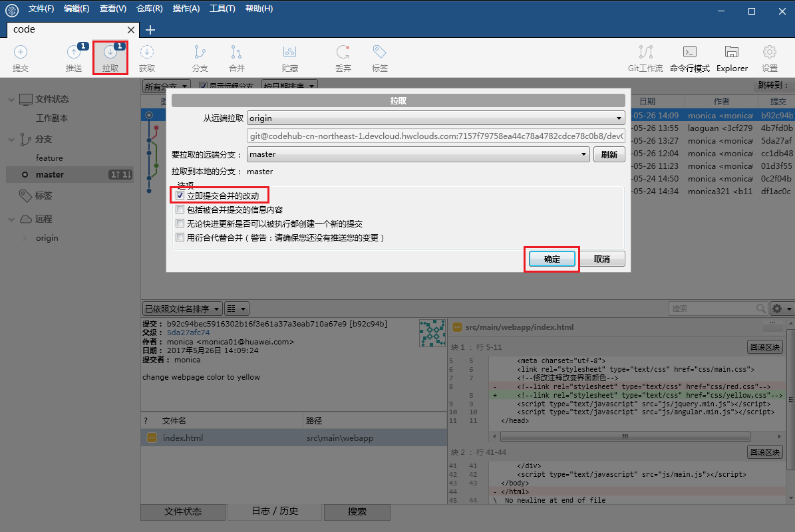Click the modified-file icon beside index.html
The height and width of the screenshot is (532, 795).
(152, 438)
